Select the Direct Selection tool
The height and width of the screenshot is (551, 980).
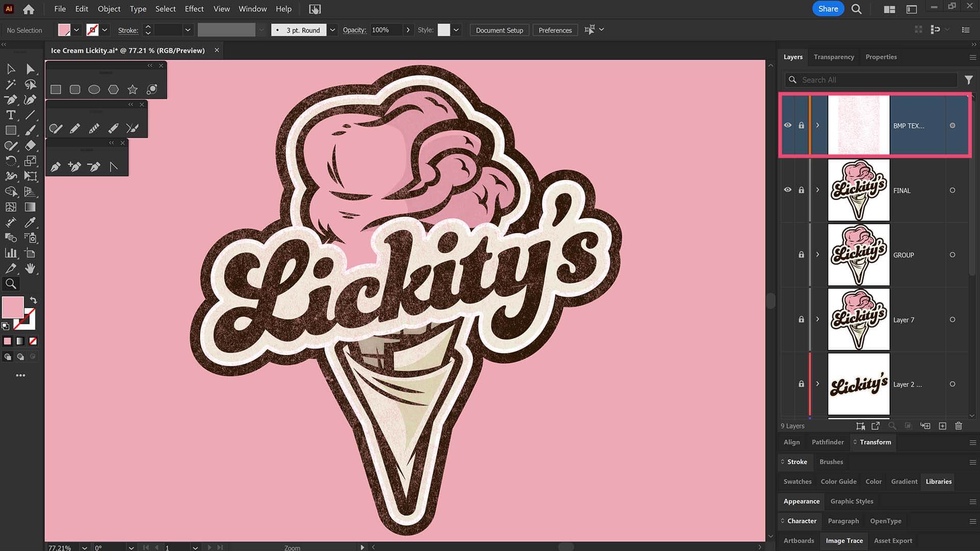coord(30,69)
